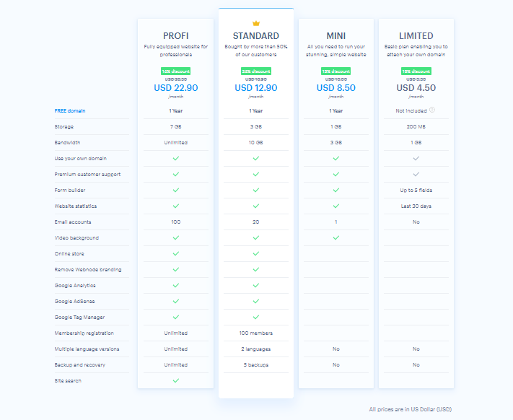This screenshot has height=420, width=513.
Task: Click the PROFI Site search checkmark
Action: 175,381
